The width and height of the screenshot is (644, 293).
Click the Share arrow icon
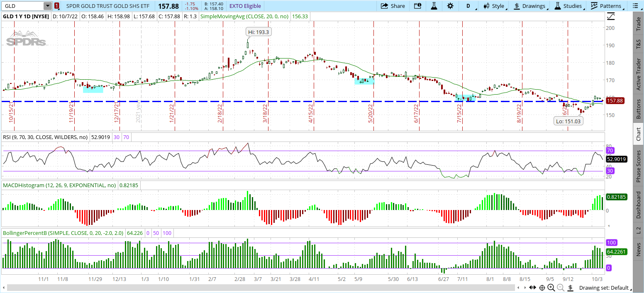(x=384, y=6)
